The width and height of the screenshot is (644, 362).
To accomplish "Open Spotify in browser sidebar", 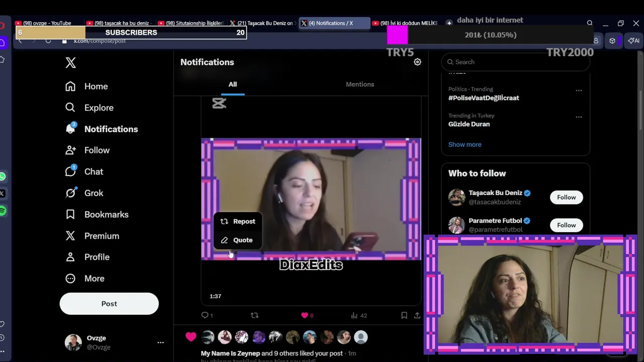I will tap(3, 211).
